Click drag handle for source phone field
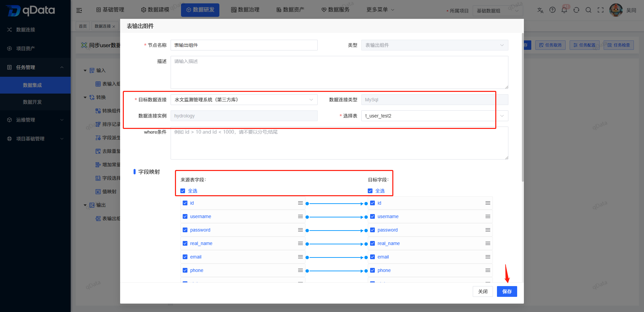The width and height of the screenshot is (644, 312). coord(300,270)
